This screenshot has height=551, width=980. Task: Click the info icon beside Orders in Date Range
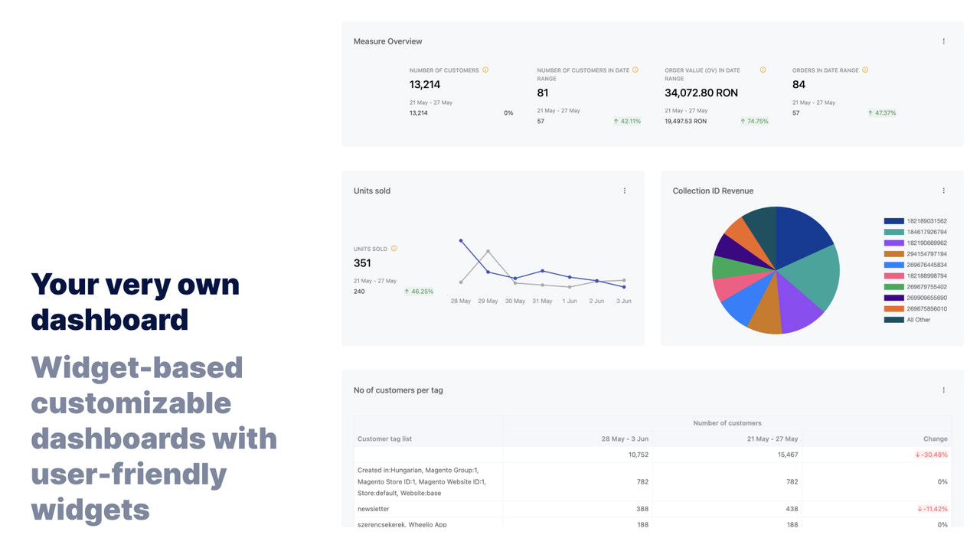pos(864,70)
